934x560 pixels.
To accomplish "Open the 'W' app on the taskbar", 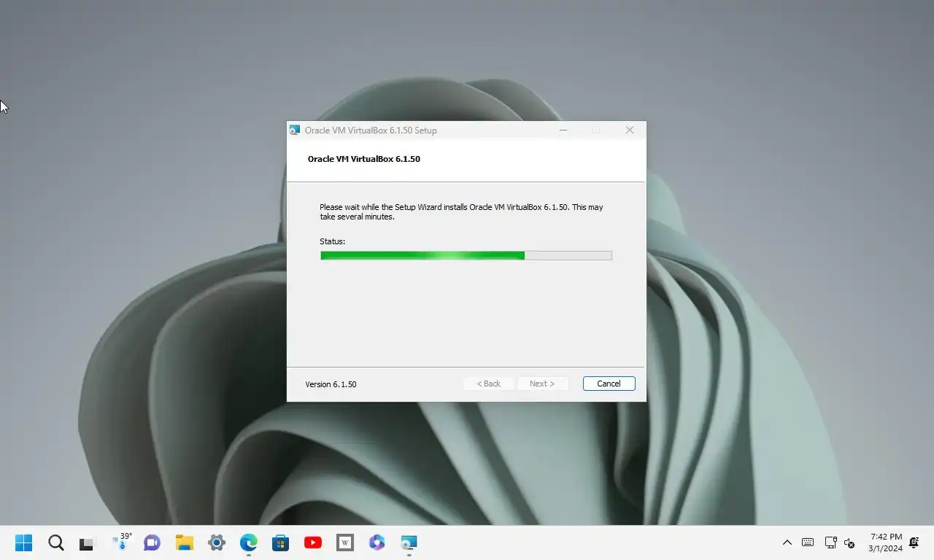I will coord(345,542).
